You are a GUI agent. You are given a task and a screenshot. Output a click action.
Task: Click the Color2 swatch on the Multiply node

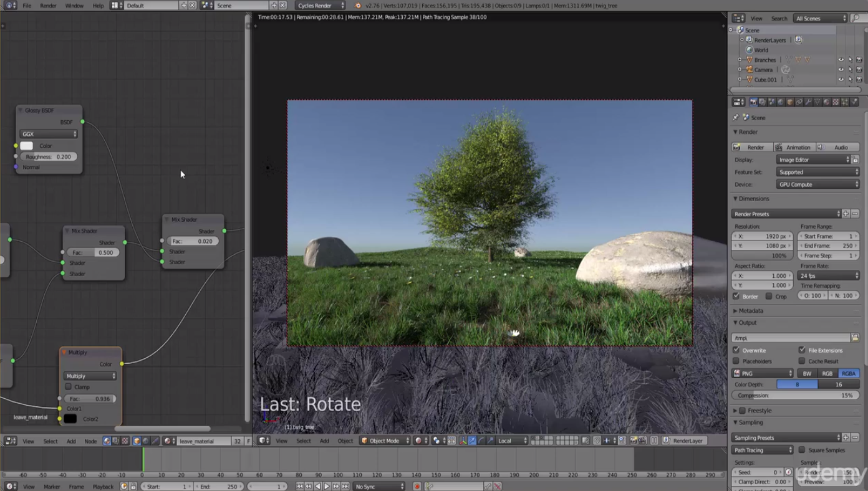point(70,419)
